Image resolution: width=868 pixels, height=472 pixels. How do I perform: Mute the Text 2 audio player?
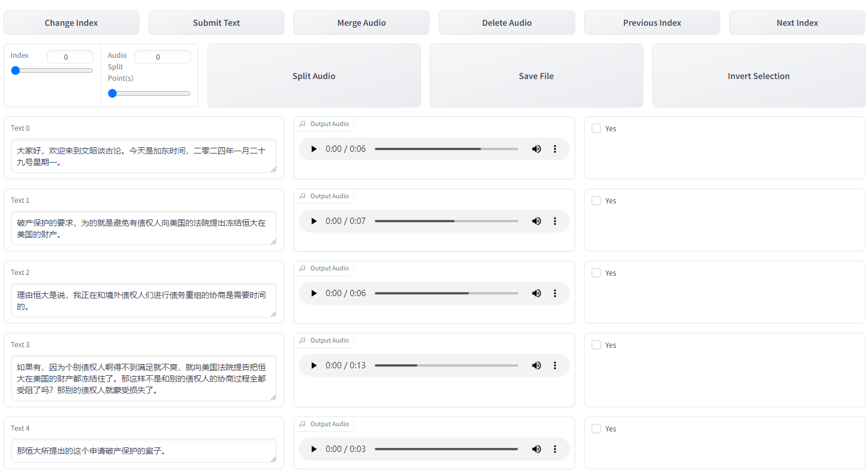536,293
